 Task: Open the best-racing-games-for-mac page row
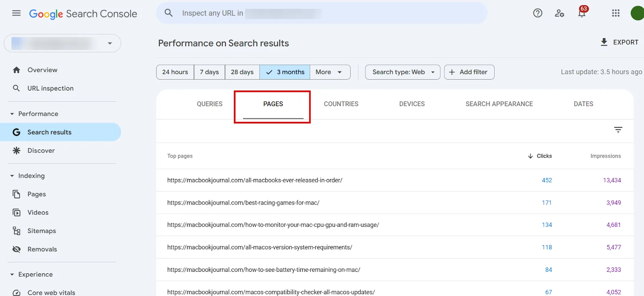click(395, 203)
